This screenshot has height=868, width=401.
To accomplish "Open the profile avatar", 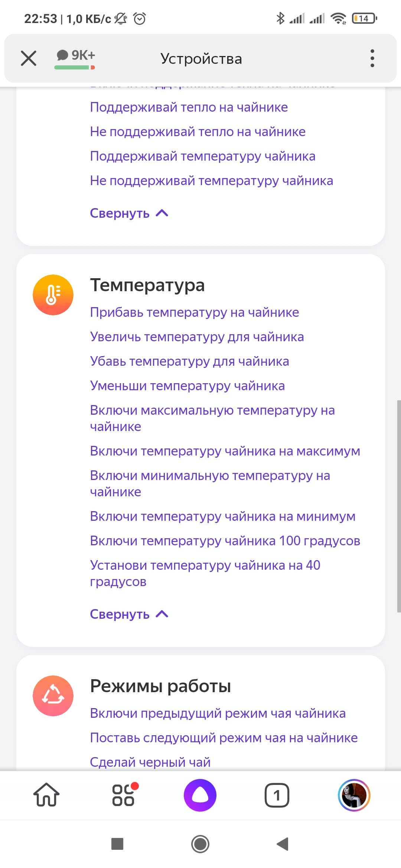I will 354,795.
